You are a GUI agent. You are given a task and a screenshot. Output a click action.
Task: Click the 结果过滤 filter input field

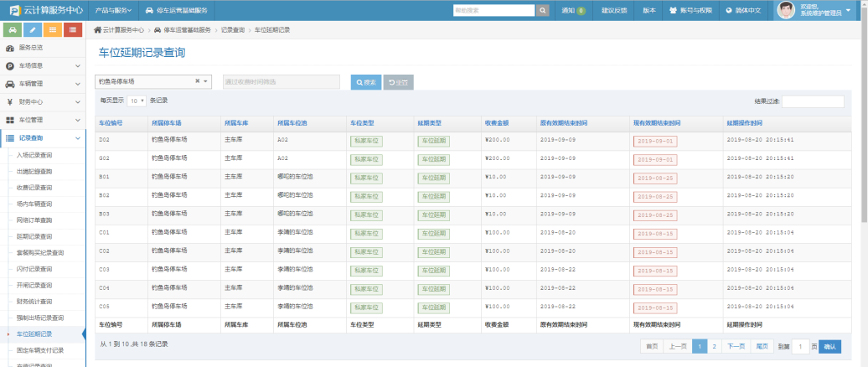click(x=811, y=101)
